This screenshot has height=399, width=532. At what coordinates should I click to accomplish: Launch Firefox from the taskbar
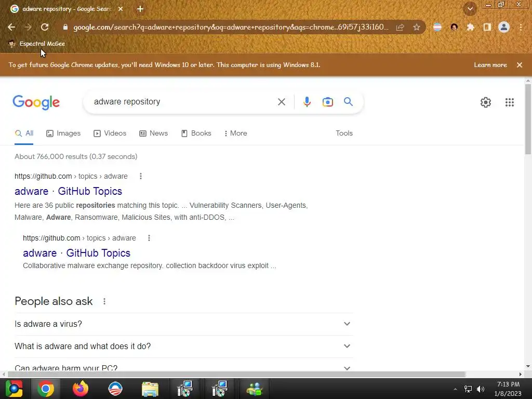(x=81, y=389)
